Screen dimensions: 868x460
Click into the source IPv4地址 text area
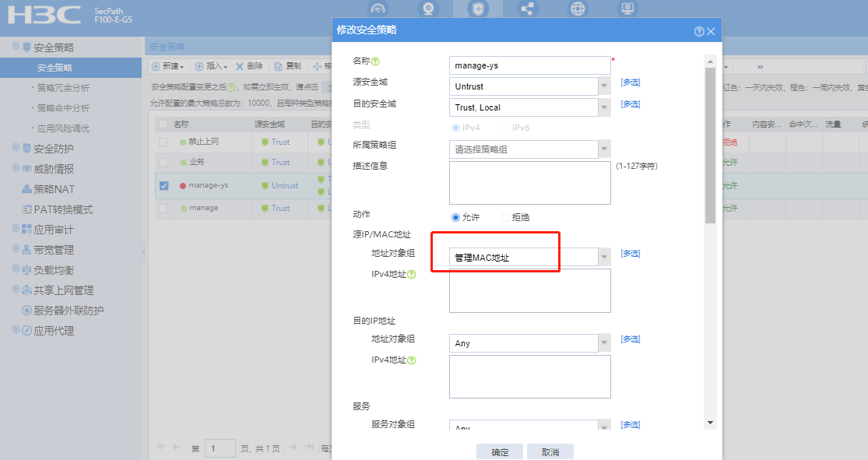click(x=530, y=290)
